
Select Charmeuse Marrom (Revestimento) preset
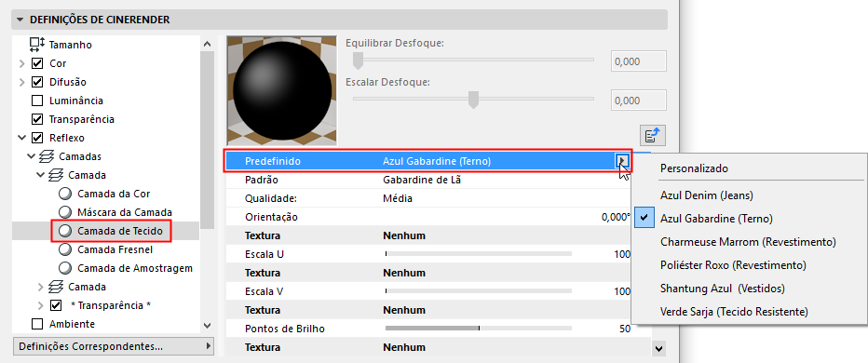point(748,242)
